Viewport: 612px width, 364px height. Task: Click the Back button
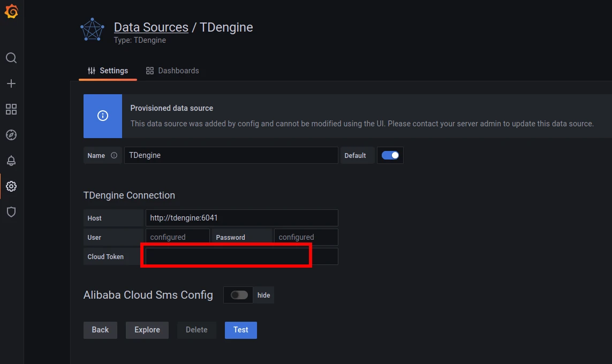100,330
